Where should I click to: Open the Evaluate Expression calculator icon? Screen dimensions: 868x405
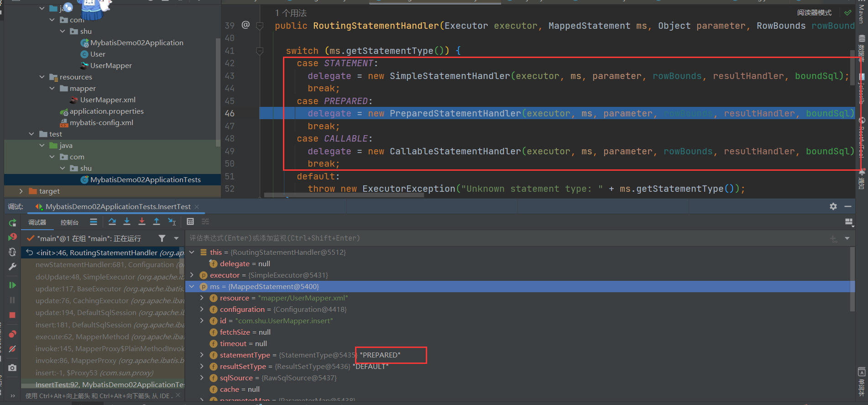[x=190, y=222]
